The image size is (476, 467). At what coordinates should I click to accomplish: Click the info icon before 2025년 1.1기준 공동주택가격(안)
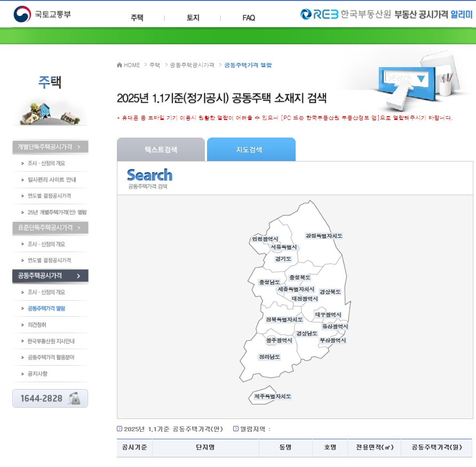pos(120,427)
